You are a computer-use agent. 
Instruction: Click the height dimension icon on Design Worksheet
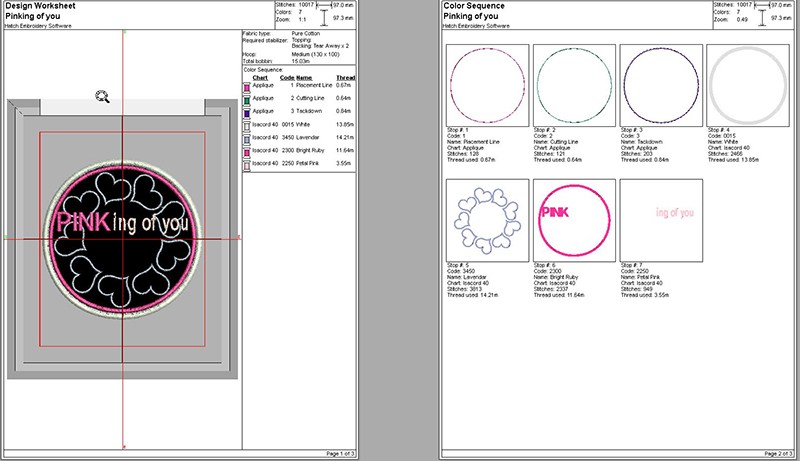click(x=324, y=16)
